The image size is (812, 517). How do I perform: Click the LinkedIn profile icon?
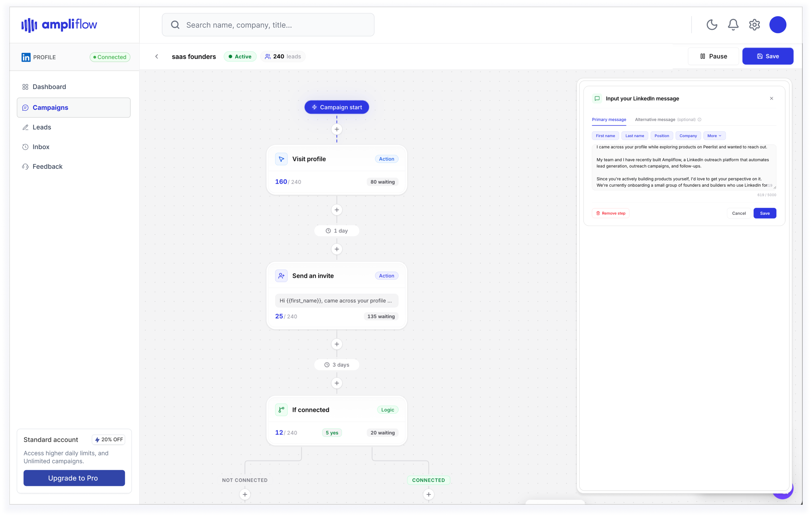(26, 57)
